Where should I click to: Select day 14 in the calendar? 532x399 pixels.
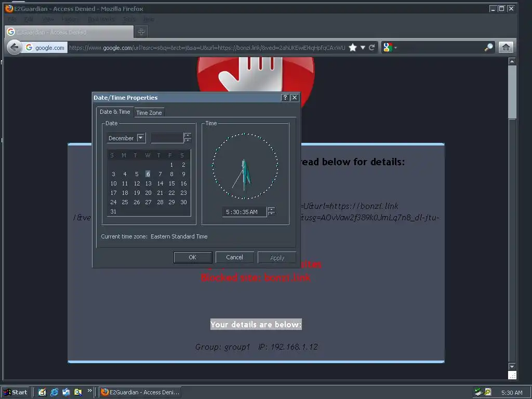pyautogui.click(x=160, y=183)
